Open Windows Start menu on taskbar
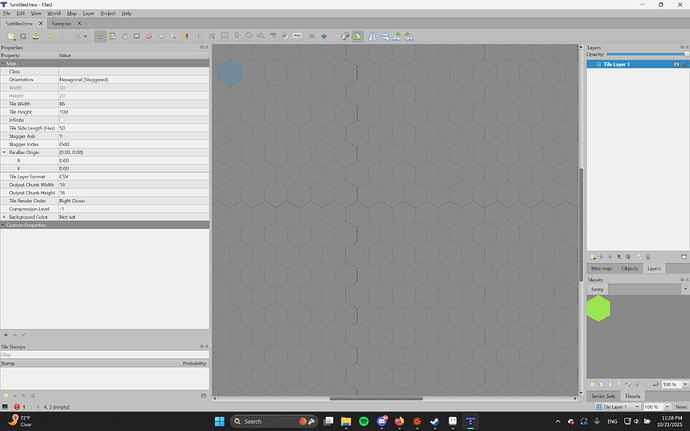The height and width of the screenshot is (431, 690). point(220,421)
